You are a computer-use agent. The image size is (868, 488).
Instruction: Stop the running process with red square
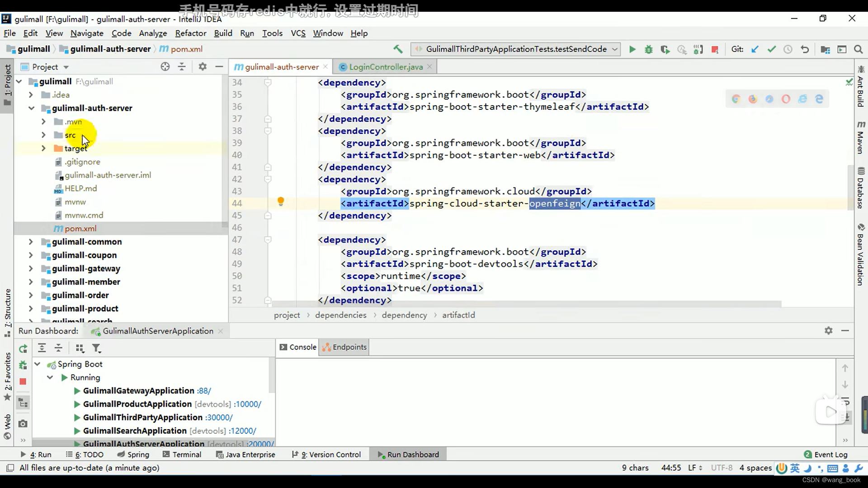click(x=715, y=49)
